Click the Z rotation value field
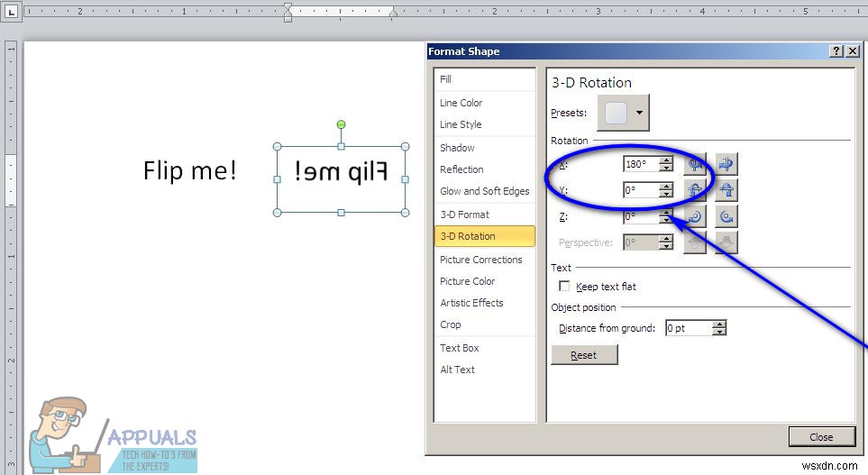The height and width of the screenshot is (475, 868). tap(641, 216)
